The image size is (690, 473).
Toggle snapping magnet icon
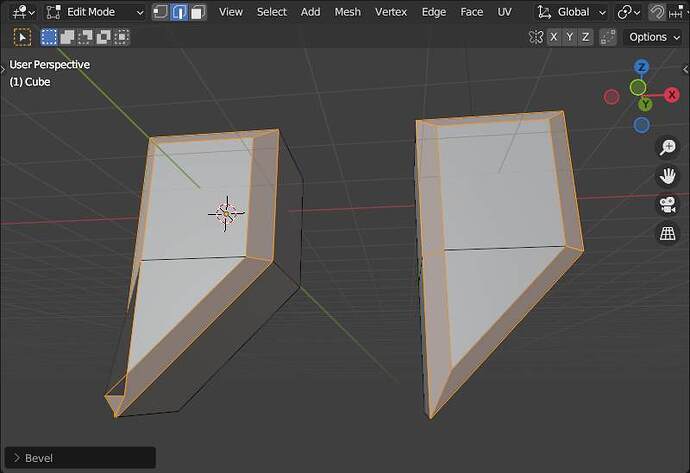657,12
